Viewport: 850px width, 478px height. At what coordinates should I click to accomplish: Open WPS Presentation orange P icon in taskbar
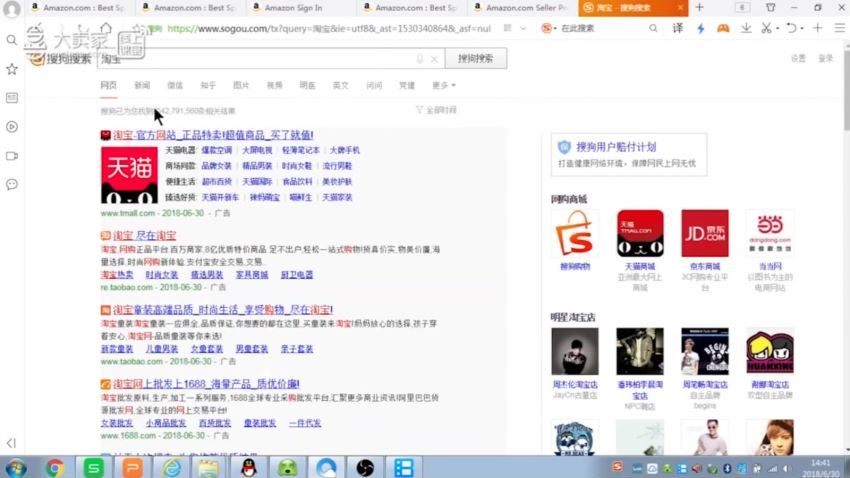[132, 467]
